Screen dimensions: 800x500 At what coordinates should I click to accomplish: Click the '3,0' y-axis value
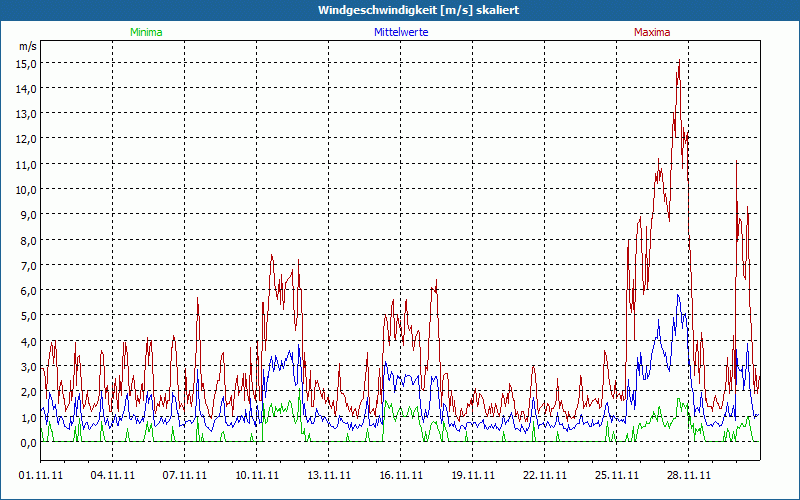(28, 367)
